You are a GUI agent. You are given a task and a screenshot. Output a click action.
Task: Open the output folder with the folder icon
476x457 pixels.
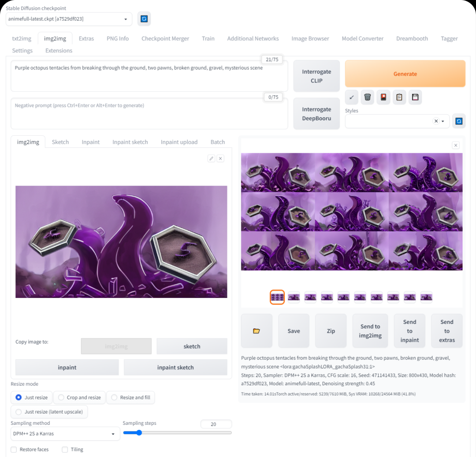pyautogui.click(x=257, y=331)
